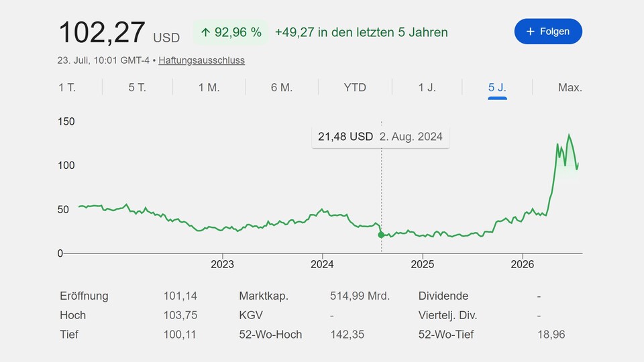Click the chart peak near 2026
Viewport: 644px width, 362px height.
pyautogui.click(x=569, y=135)
